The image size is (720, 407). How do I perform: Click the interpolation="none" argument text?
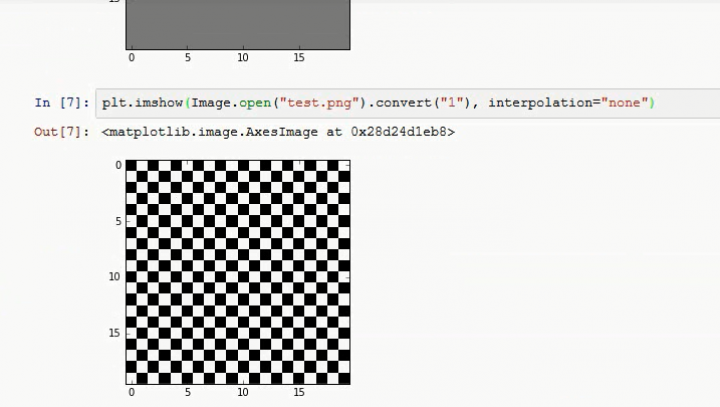pyautogui.click(x=568, y=102)
